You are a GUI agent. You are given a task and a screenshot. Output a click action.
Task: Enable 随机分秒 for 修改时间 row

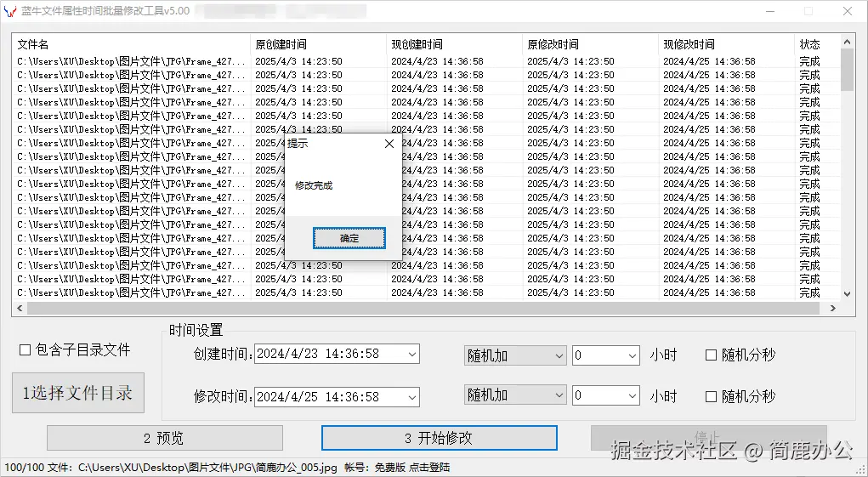pos(712,396)
